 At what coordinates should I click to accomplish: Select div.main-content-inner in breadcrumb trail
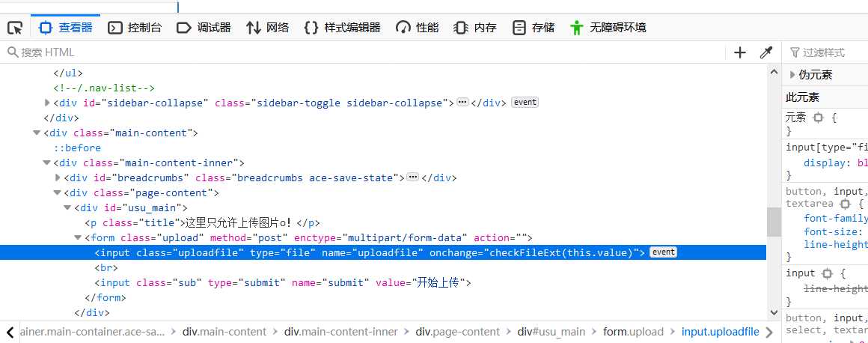(341, 332)
